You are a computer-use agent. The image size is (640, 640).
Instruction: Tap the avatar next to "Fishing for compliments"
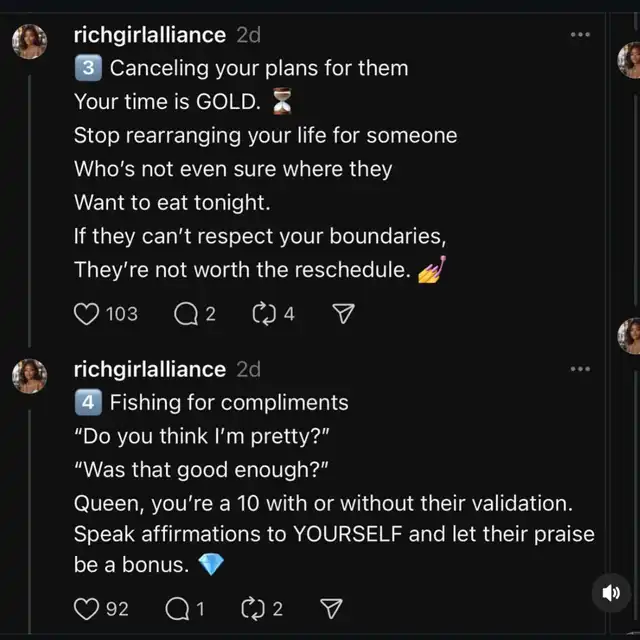[29, 376]
